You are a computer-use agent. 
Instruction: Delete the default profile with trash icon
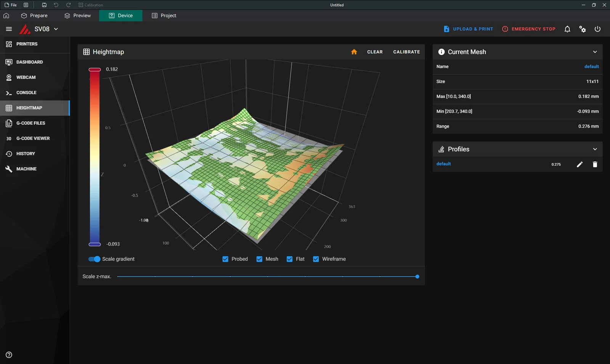coord(595,164)
